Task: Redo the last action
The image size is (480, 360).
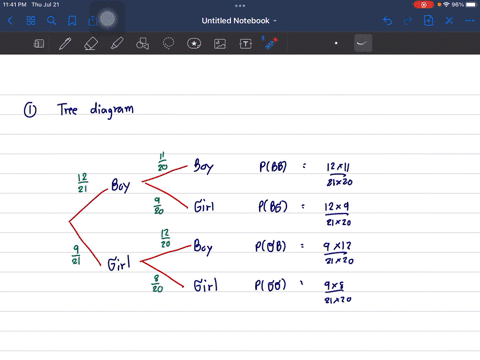Action: [x=408, y=21]
